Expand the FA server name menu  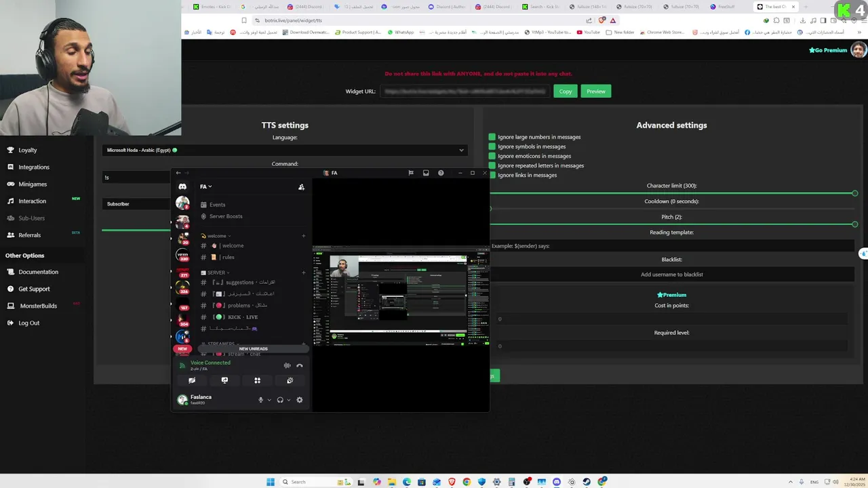(x=206, y=186)
